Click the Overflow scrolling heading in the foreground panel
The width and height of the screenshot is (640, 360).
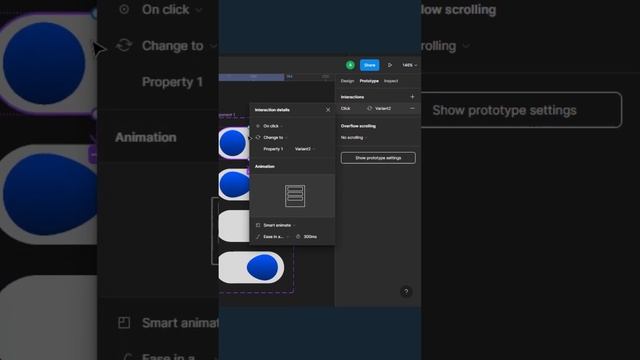(358, 126)
